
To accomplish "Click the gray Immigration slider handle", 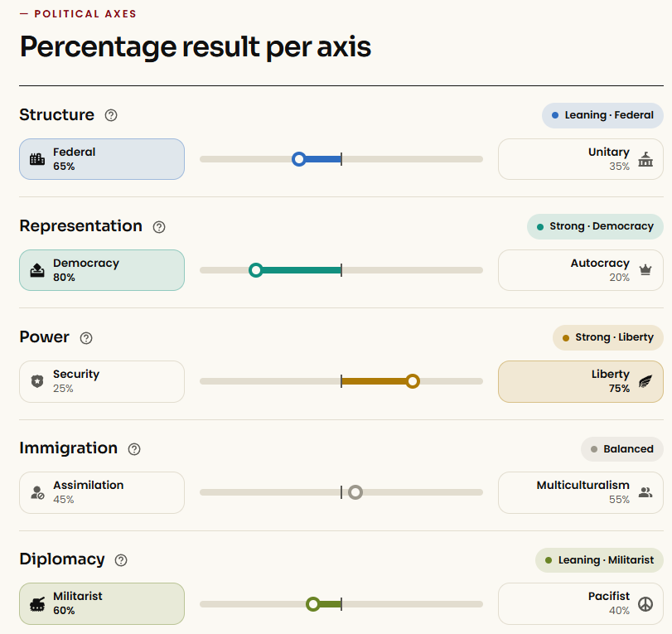I will [x=355, y=492].
